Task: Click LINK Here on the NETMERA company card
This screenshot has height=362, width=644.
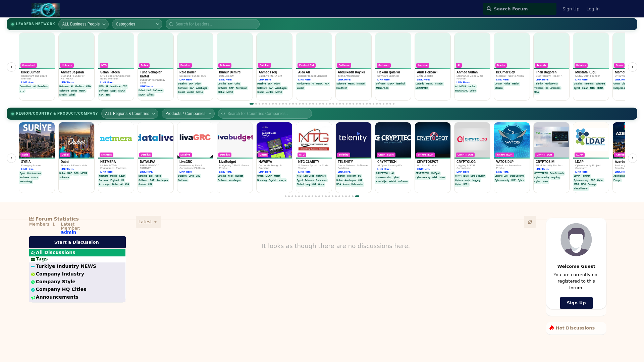Action: click(107, 172)
